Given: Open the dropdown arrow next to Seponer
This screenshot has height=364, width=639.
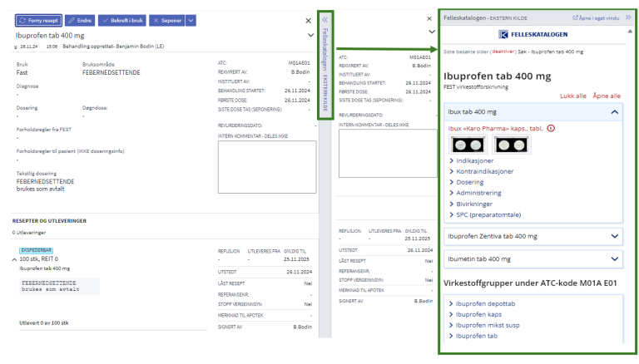Looking at the screenshot, I should [x=191, y=20].
